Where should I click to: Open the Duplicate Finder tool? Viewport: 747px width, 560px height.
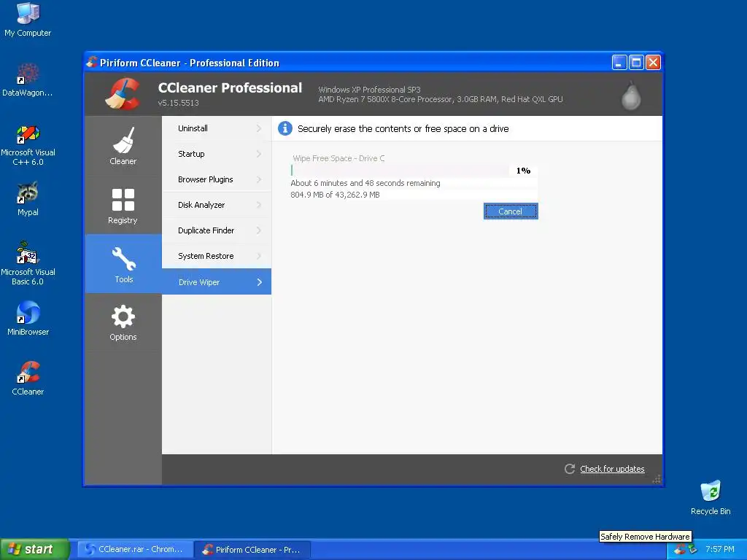(x=217, y=230)
